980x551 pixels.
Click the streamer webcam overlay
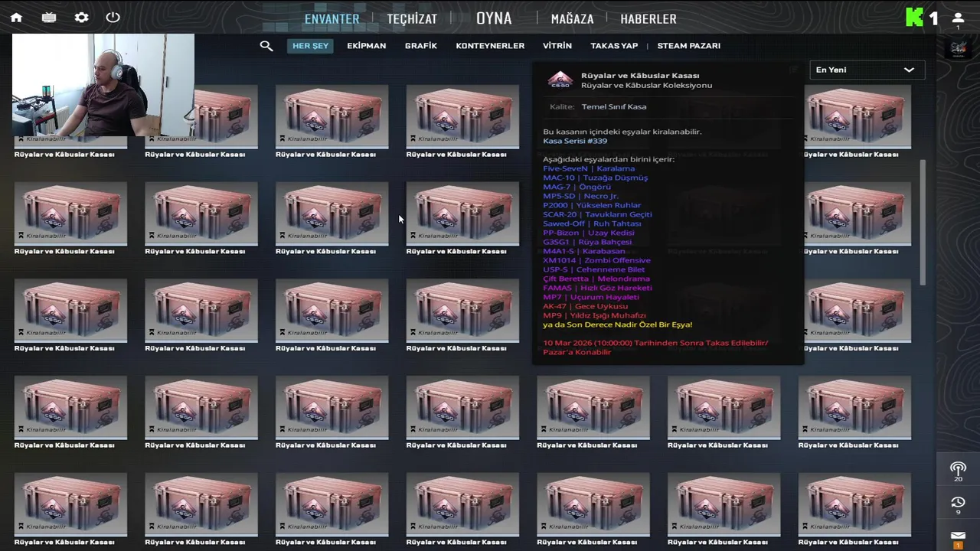(x=103, y=85)
